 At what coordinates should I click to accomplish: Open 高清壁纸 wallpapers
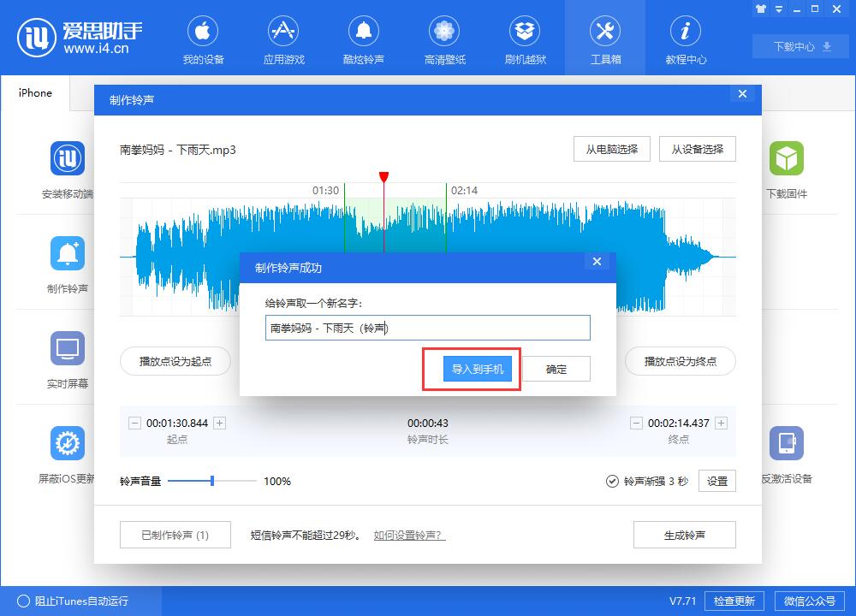point(444,38)
